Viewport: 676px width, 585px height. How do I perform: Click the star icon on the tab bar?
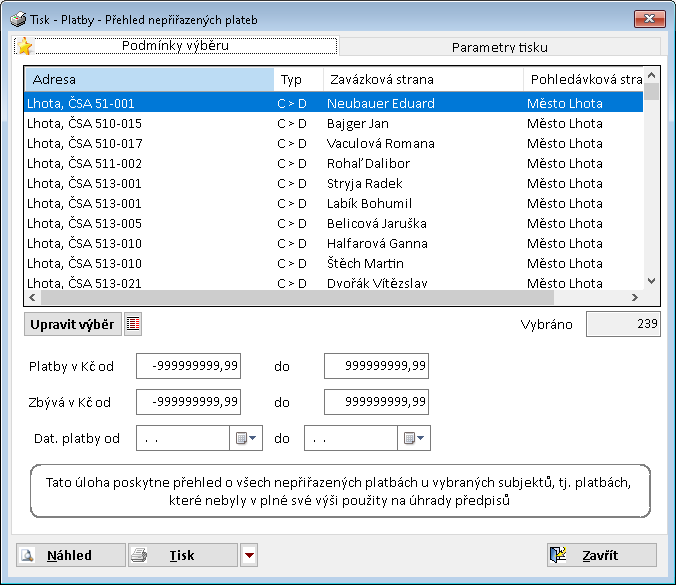click(25, 46)
